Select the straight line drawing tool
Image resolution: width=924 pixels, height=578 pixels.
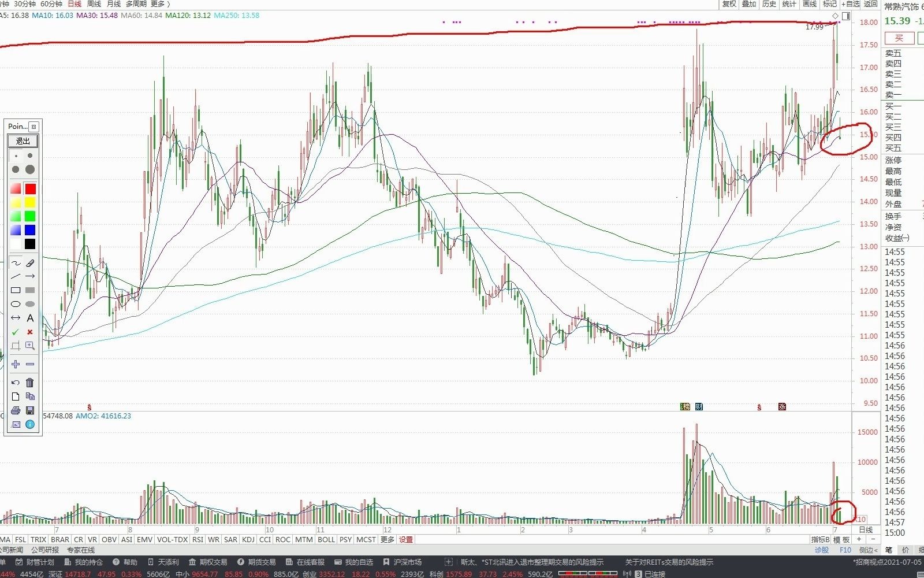click(x=16, y=276)
